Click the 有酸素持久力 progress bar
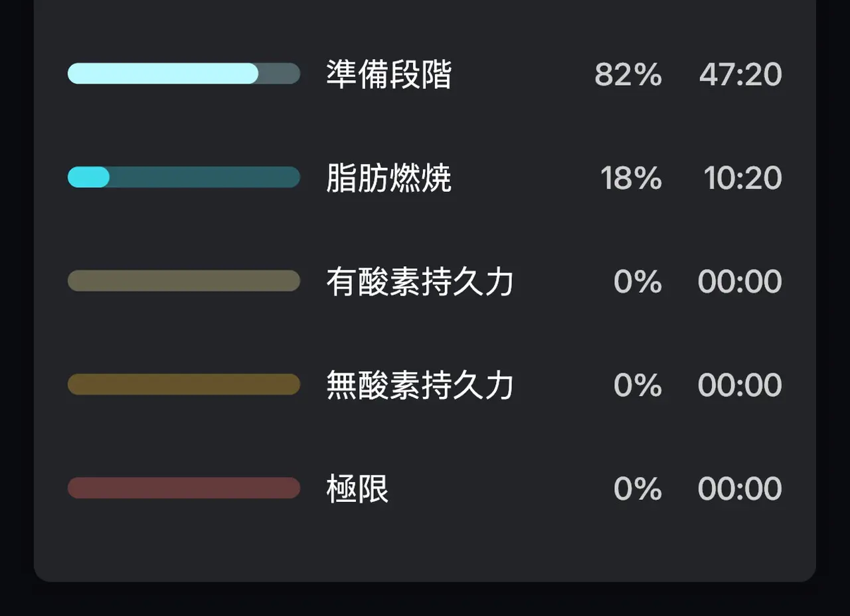 pyautogui.click(x=184, y=281)
